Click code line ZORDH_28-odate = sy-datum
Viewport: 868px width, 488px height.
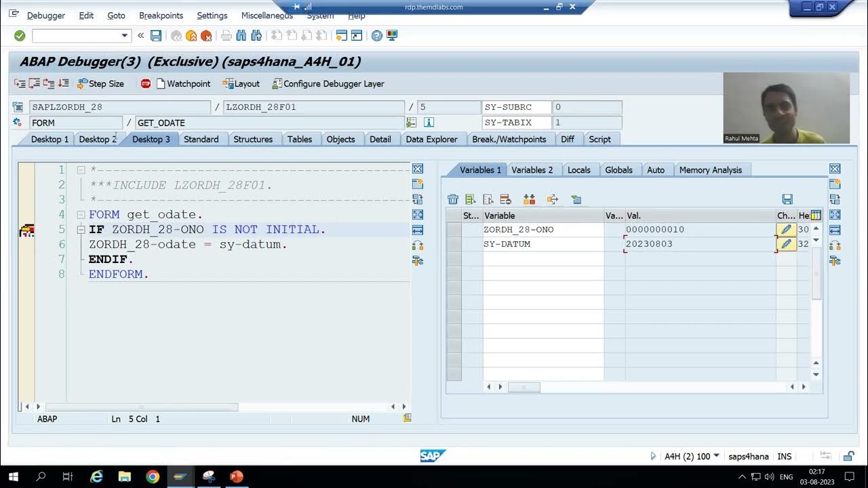[x=188, y=244]
